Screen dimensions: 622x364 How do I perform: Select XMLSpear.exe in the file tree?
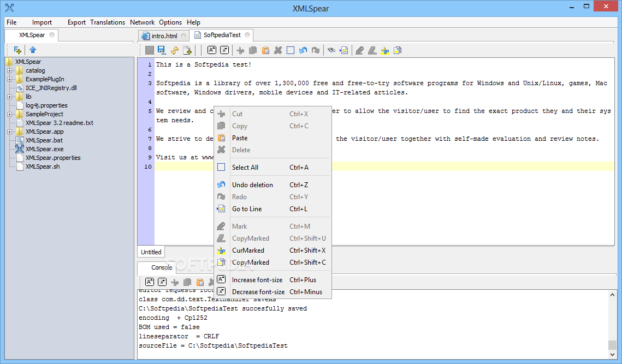point(44,149)
